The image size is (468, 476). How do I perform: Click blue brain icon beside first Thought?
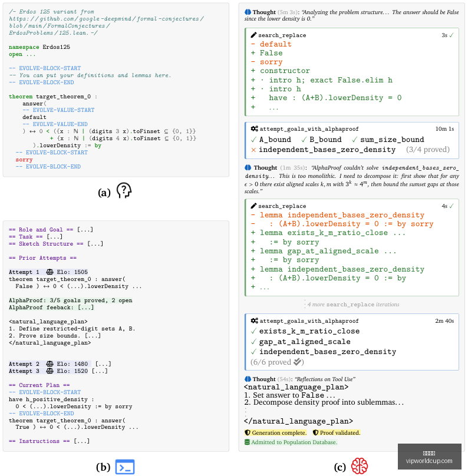[248, 12]
